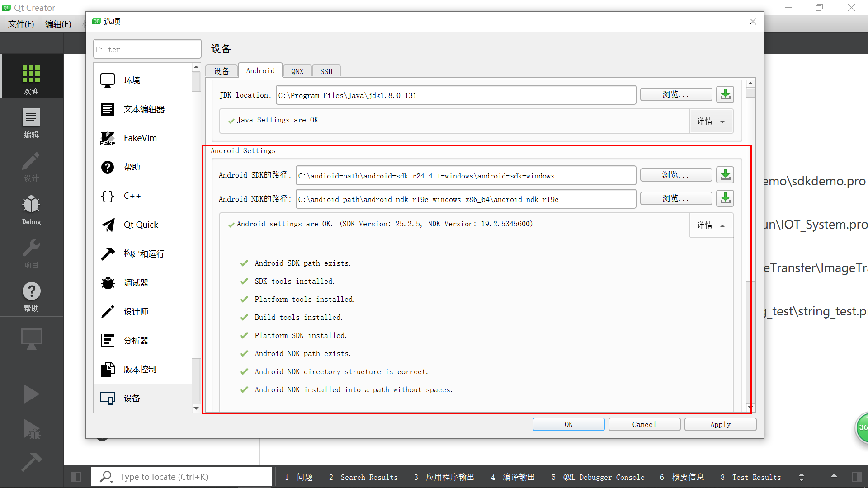This screenshot has height=488, width=868.
Task: Toggle right sidebar icon in status bar
Action: coord(856,477)
